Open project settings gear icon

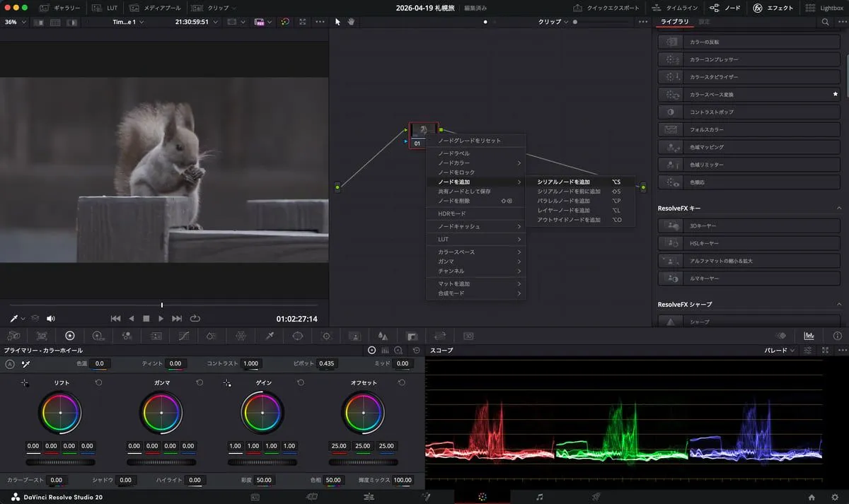[x=835, y=497]
